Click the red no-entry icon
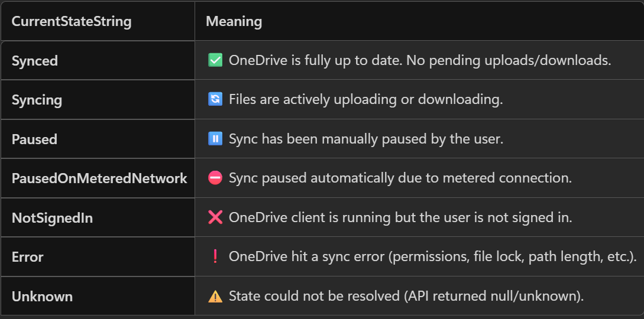 click(215, 178)
